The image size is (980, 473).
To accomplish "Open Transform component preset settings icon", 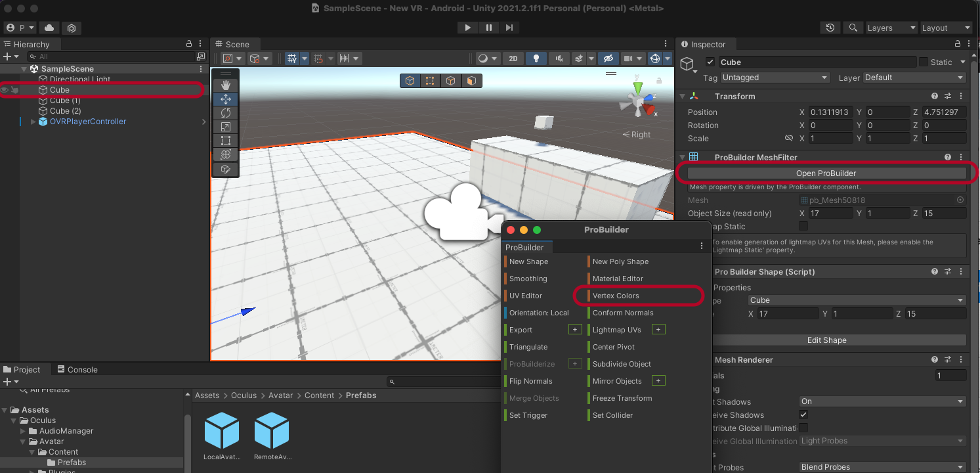I will 948,96.
